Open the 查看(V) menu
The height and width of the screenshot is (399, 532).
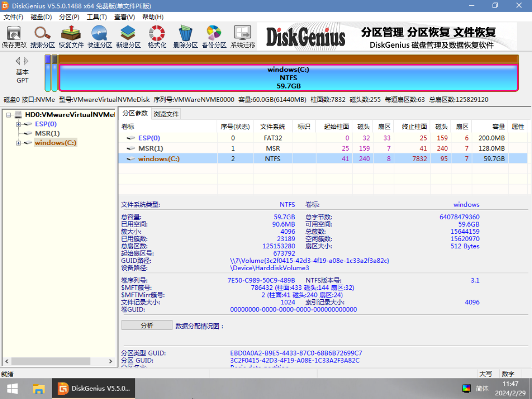click(x=125, y=17)
